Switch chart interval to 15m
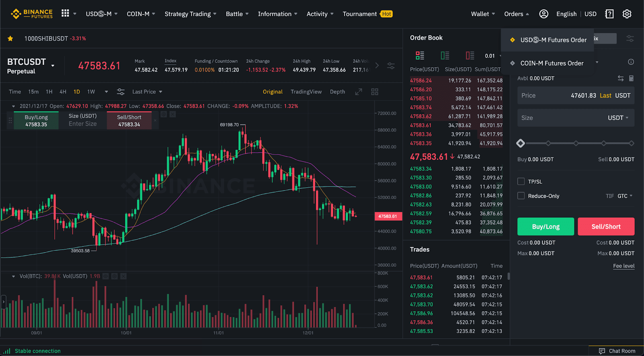Viewport: 644px width, 356px height. coord(33,92)
